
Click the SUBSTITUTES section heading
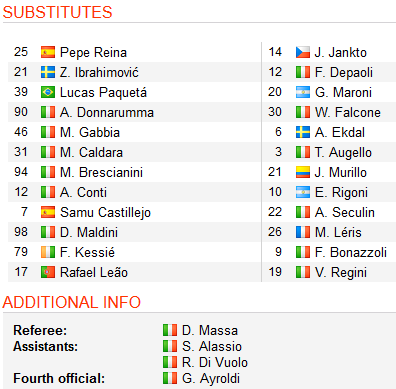(x=57, y=12)
